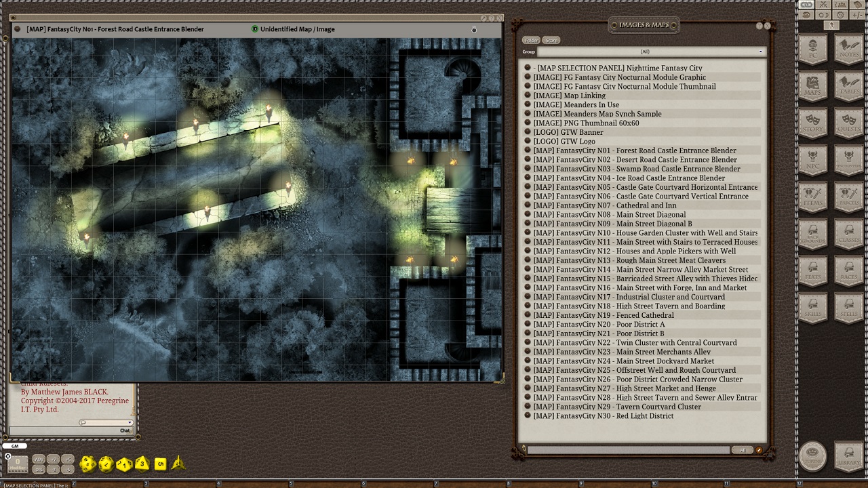Open the Party Sheet icon

(x=840, y=5)
